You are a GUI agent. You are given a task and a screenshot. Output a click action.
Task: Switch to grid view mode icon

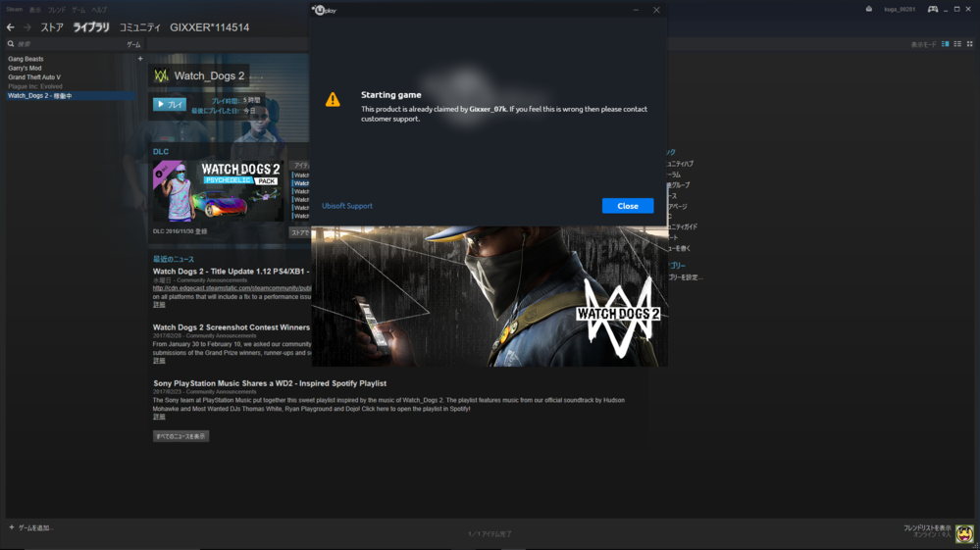point(969,44)
